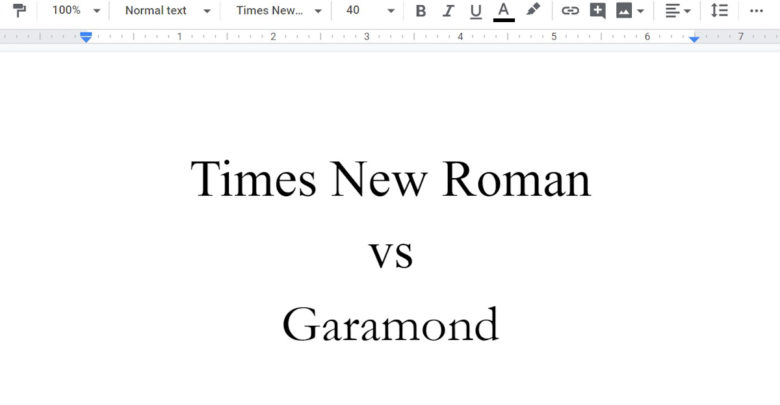Select the highlight color pen icon

[x=533, y=9]
